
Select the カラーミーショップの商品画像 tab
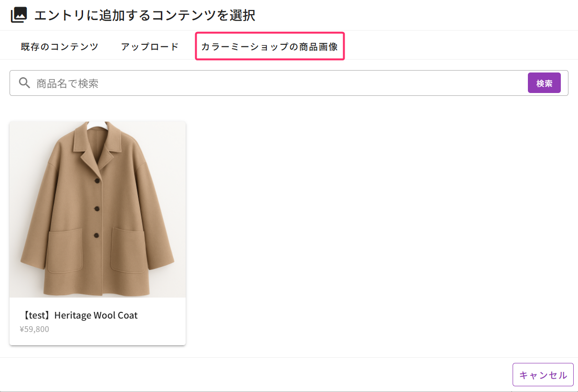click(270, 47)
